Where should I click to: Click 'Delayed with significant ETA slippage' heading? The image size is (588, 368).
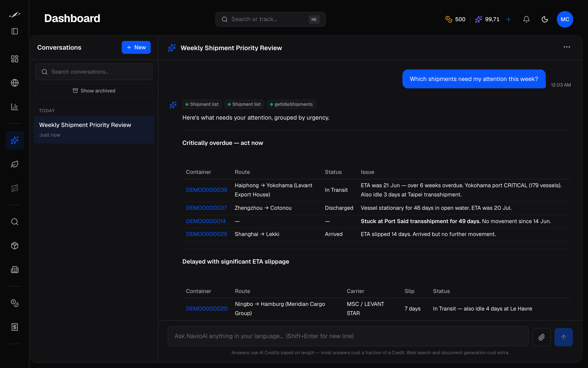[x=236, y=262]
